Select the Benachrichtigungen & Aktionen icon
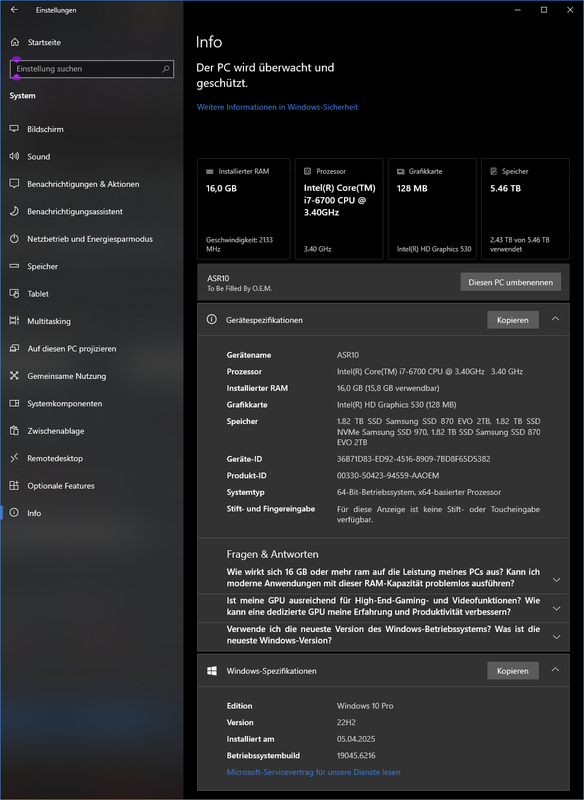The image size is (584, 800). point(14,184)
